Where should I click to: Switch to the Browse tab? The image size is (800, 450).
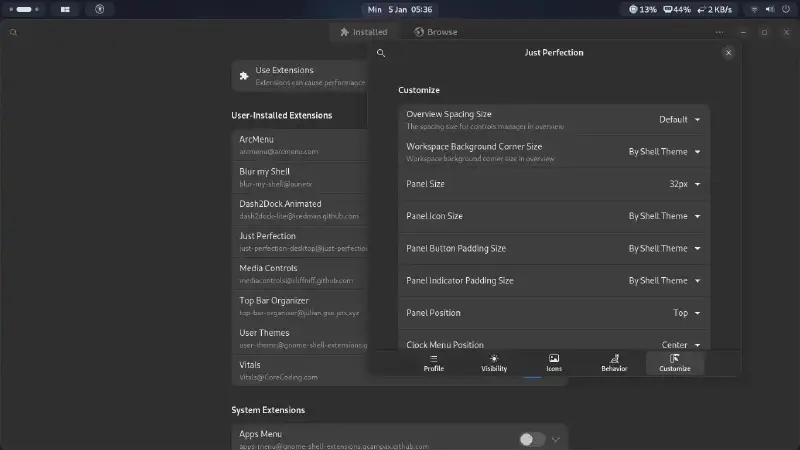click(x=436, y=32)
